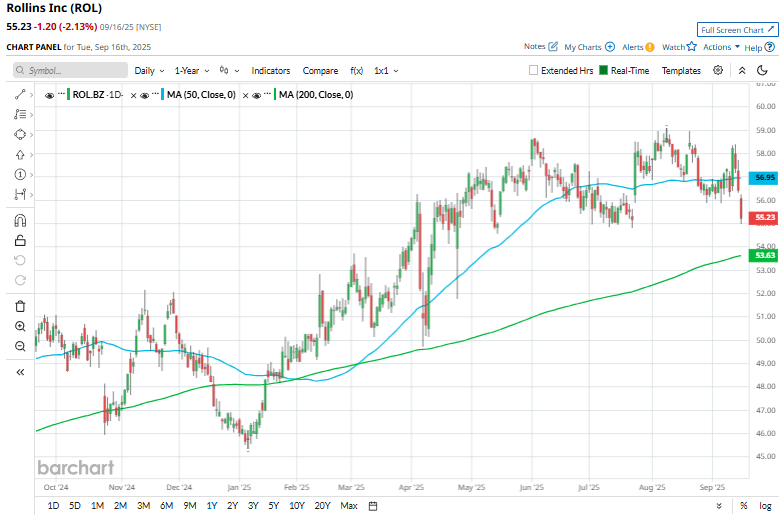
Task: Expand the Actions dropdown menu
Action: pyautogui.click(x=721, y=47)
